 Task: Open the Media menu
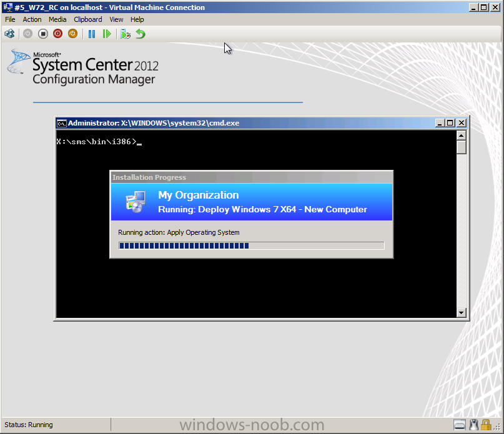[x=57, y=19]
